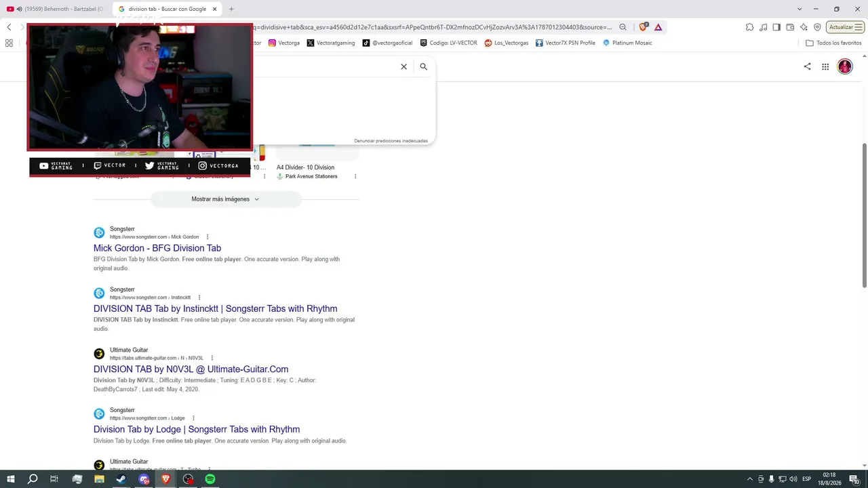Open the media control music note icon
The image size is (868, 488).
tap(764, 27)
